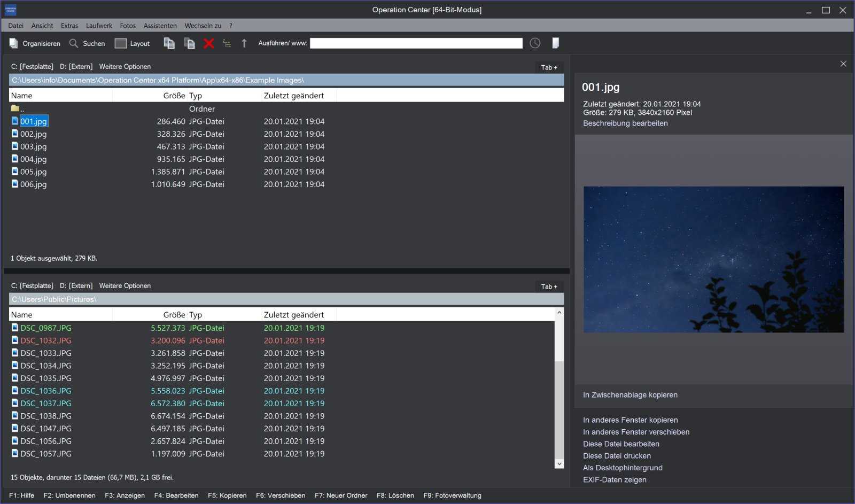Click the page icon right of clock
This screenshot has width=855, height=504.
555,43
